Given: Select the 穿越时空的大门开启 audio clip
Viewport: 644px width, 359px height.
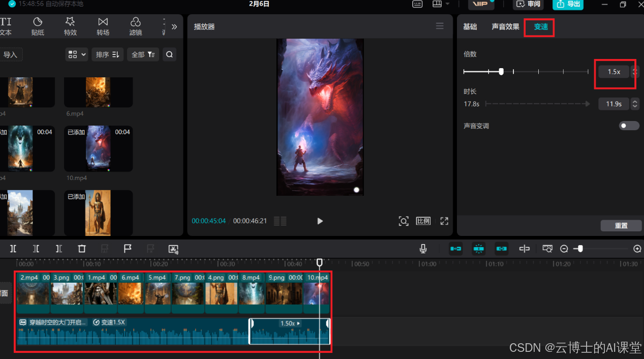Looking at the screenshot, I should (133, 331).
